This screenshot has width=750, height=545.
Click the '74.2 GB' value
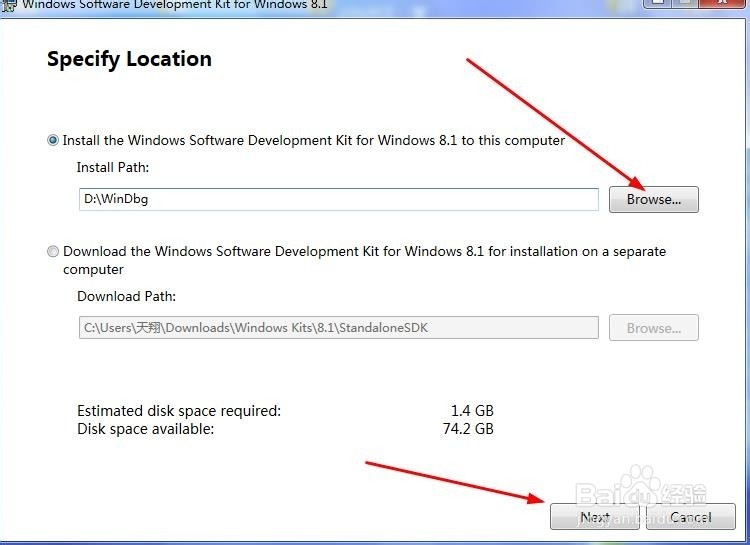468,429
